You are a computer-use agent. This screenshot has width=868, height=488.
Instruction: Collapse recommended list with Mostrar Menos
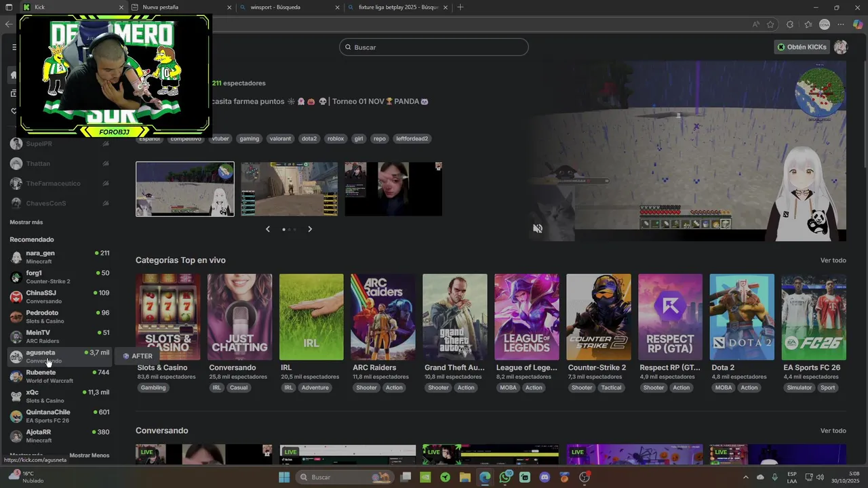[90, 455]
